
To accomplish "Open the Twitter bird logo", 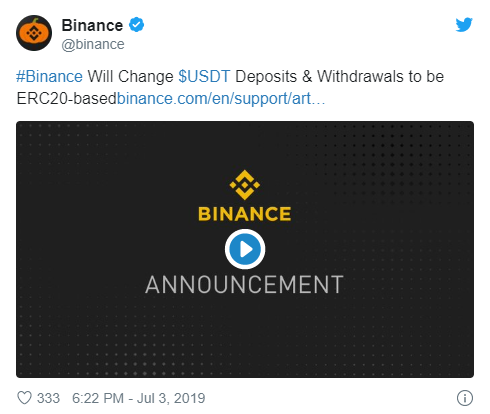I will pos(464,25).
